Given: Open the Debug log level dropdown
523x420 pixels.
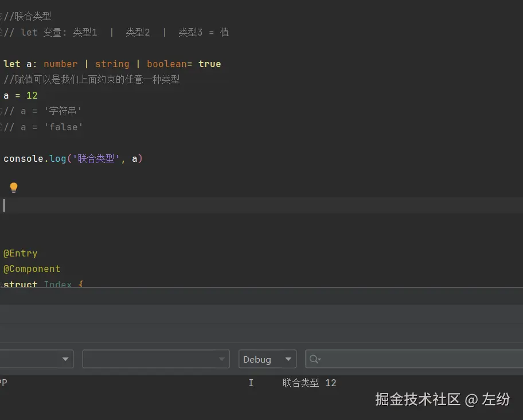Looking at the screenshot, I should (x=267, y=359).
